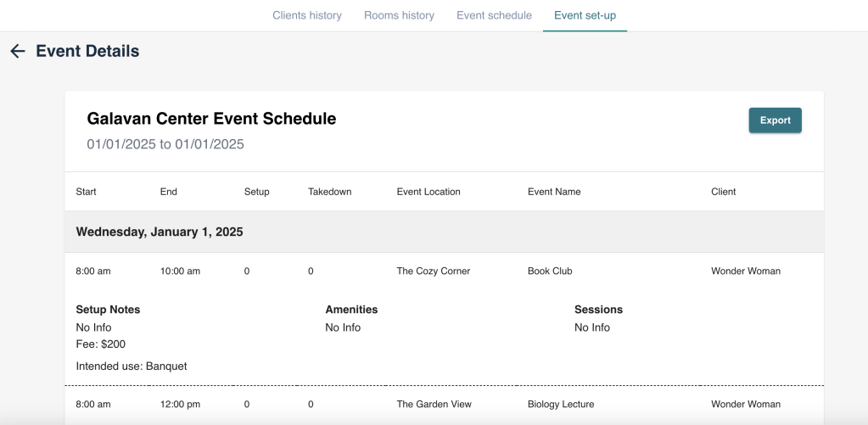Click the Start column header
868x425 pixels.
pos(86,192)
